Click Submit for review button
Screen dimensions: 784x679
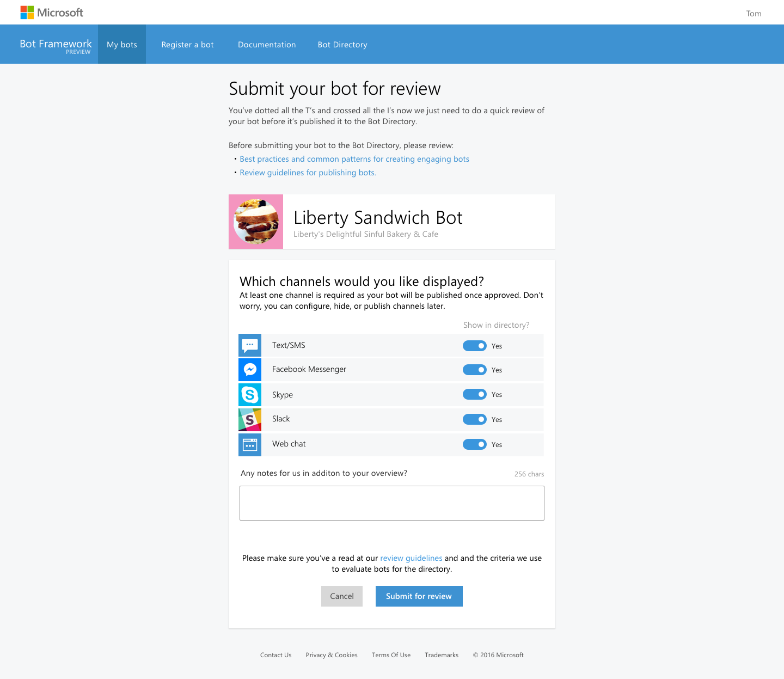pos(419,596)
